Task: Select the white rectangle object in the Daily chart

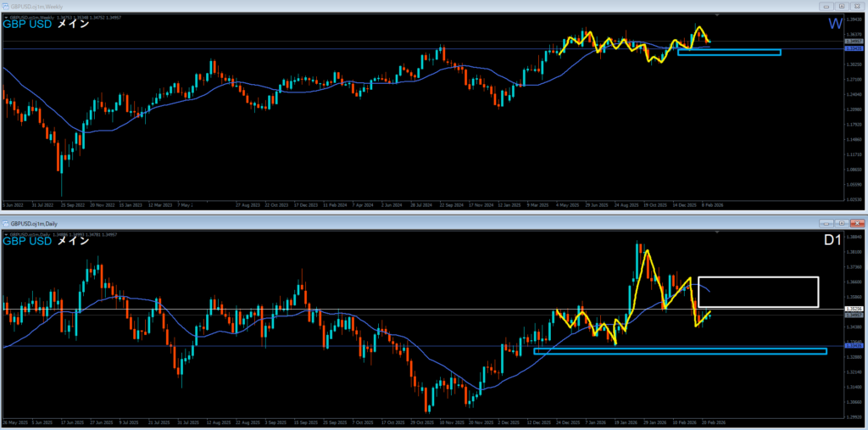Action: pos(759,292)
